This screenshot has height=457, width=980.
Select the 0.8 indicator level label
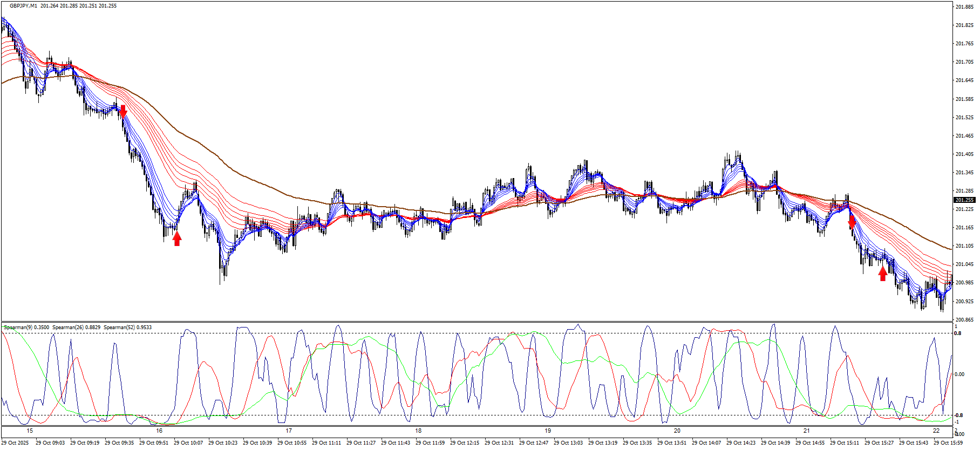click(x=958, y=333)
